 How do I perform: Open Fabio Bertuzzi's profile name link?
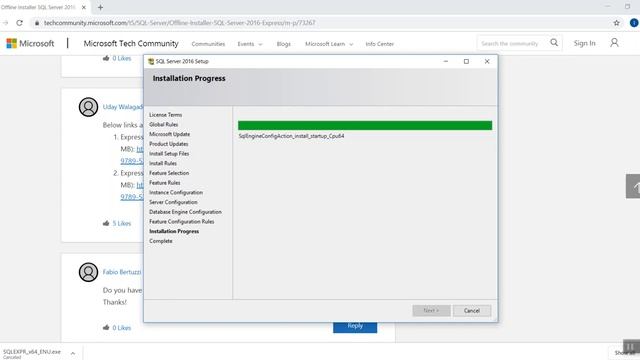click(122, 272)
